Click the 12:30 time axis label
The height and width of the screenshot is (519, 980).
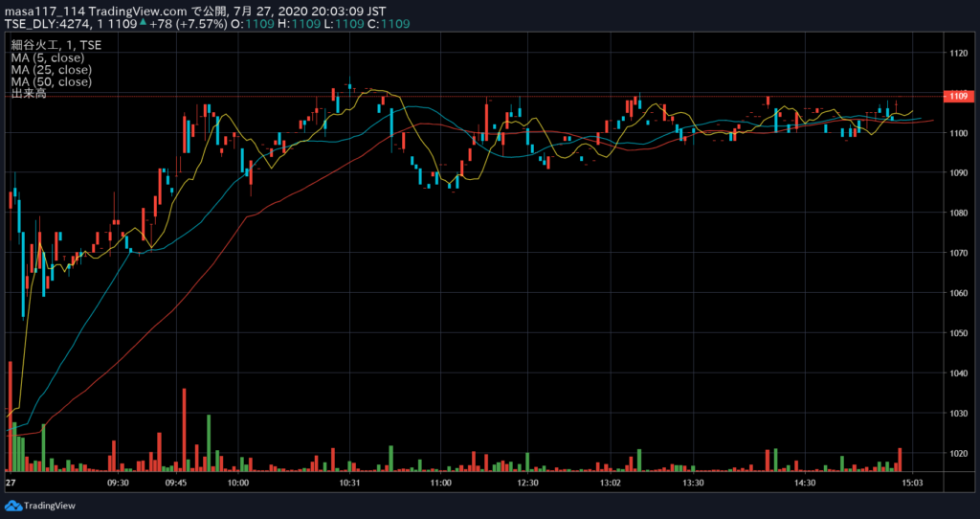pos(528,483)
